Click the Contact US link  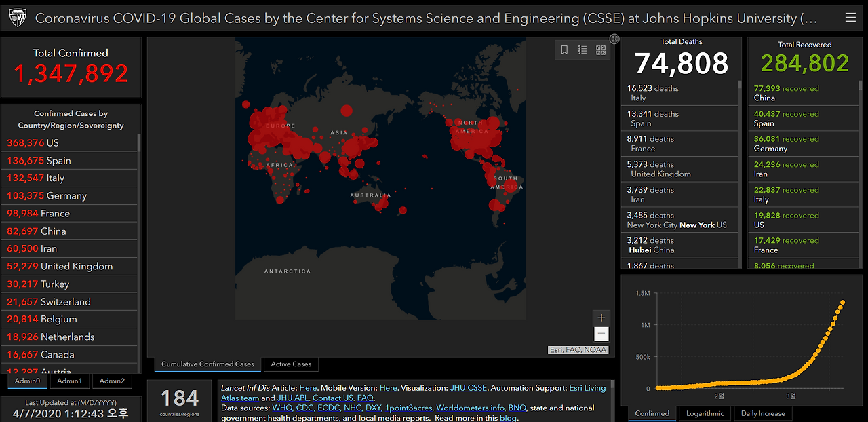(x=332, y=398)
